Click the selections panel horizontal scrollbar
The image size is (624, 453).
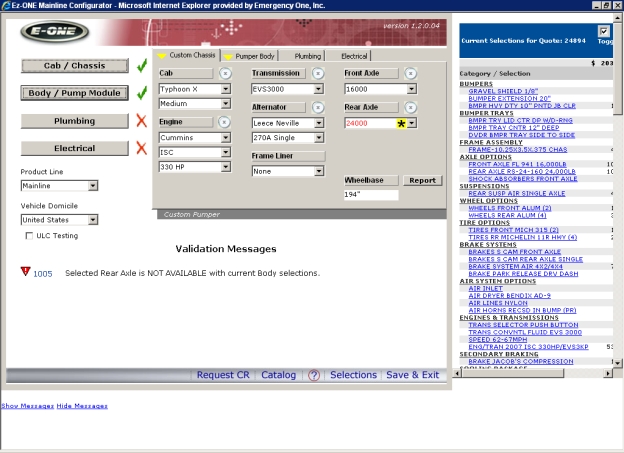click(x=513, y=373)
